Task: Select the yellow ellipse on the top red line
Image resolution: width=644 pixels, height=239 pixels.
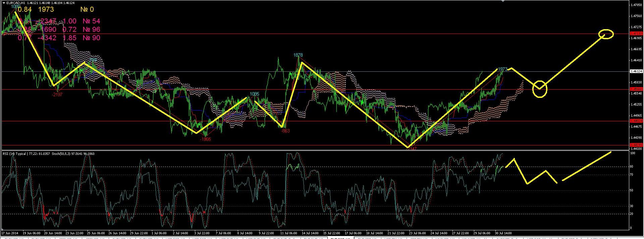Action: coord(606,34)
